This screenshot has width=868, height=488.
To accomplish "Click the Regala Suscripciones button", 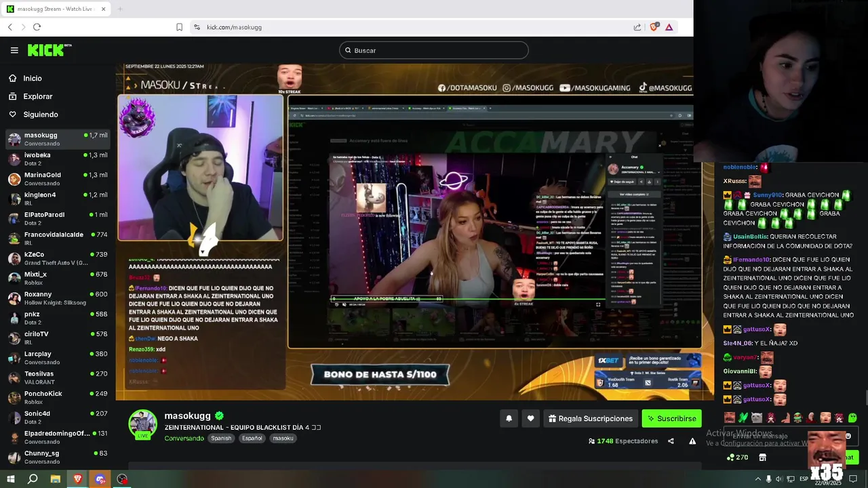I will (590, 418).
